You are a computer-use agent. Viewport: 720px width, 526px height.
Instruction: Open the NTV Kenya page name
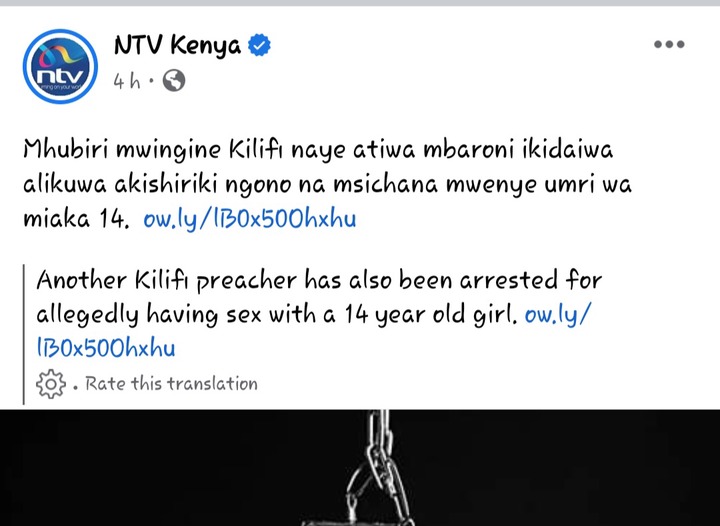tap(177, 46)
